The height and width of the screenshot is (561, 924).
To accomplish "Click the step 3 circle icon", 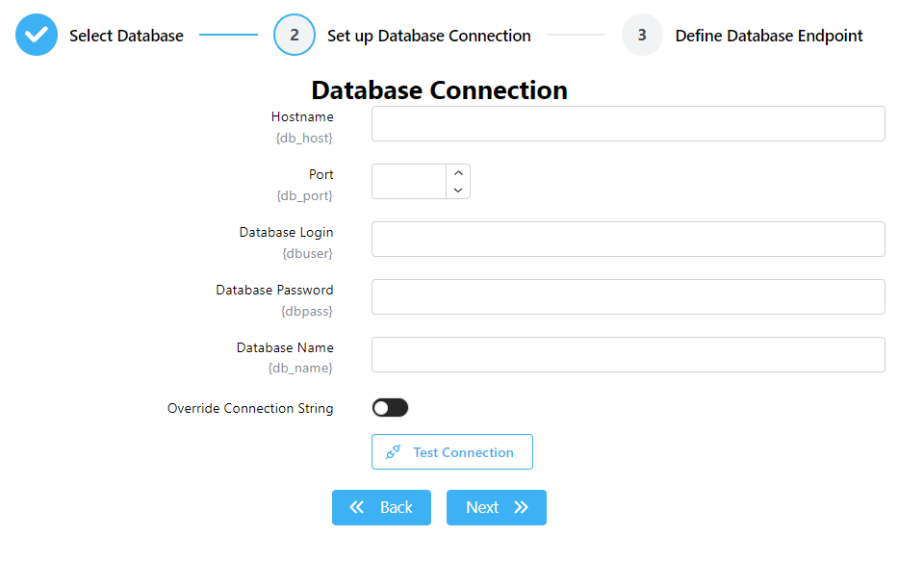I will point(642,36).
